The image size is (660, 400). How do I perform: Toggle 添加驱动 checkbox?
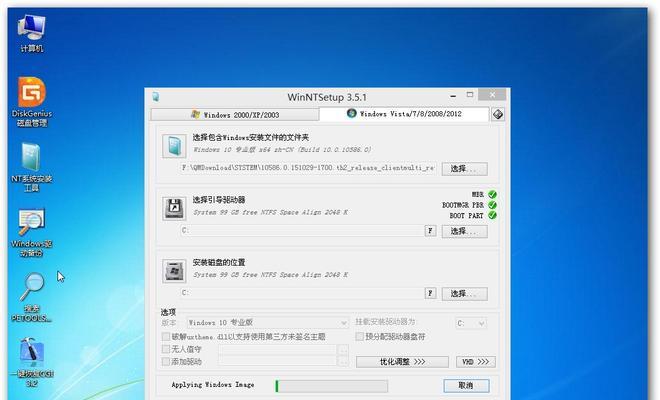click(166, 362)
